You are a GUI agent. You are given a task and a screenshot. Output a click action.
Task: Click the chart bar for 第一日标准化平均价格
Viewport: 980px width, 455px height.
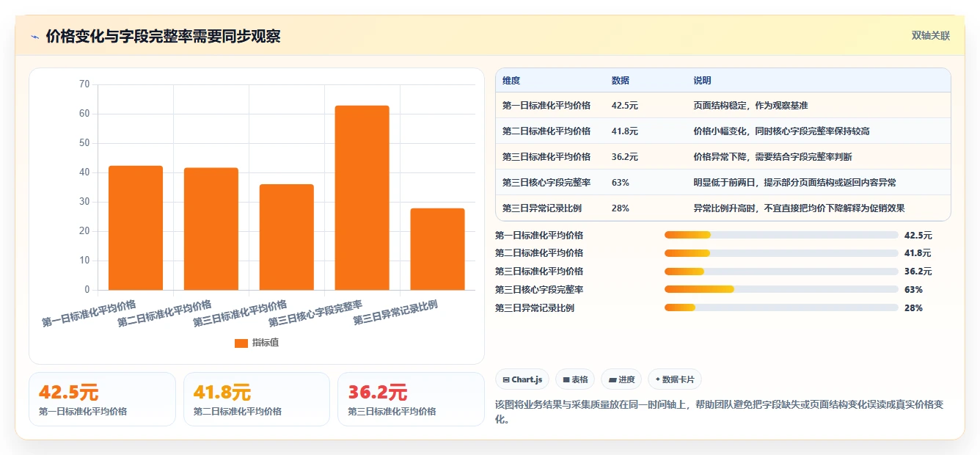click(136, 227)
